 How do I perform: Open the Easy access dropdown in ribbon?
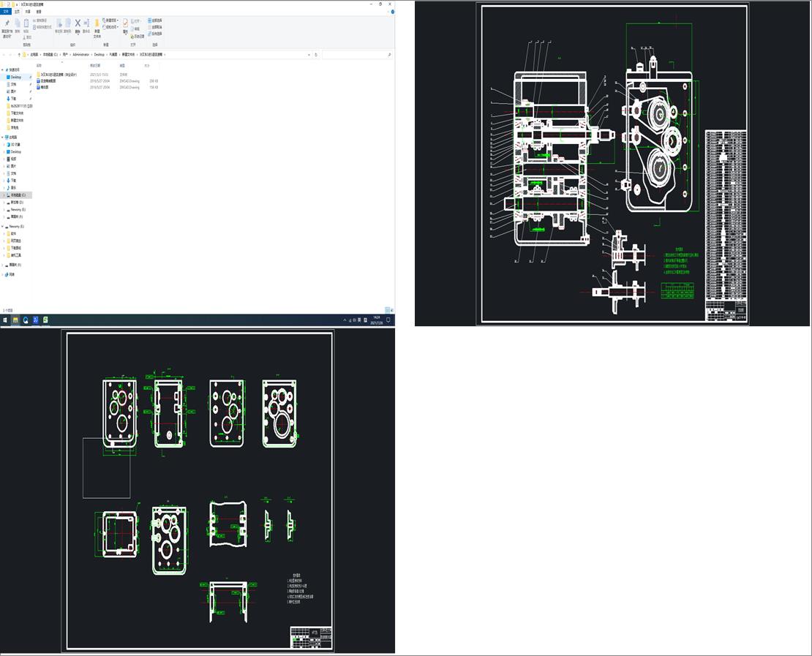[x=110, y=27]
